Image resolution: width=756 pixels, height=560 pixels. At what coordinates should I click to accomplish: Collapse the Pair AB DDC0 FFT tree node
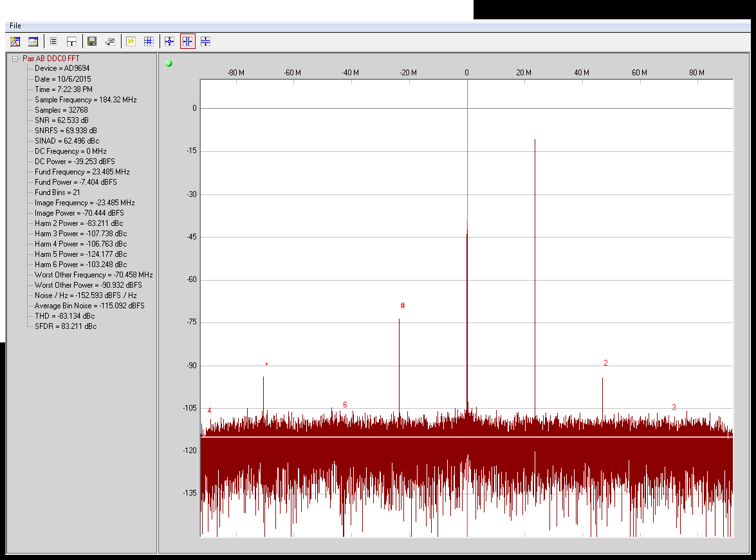[x=15, y=59]
